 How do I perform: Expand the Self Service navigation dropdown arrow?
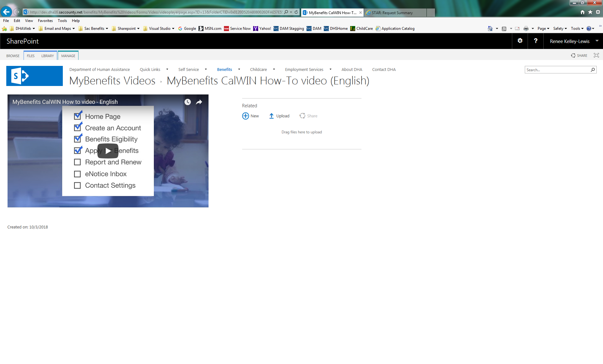[206, 69]
